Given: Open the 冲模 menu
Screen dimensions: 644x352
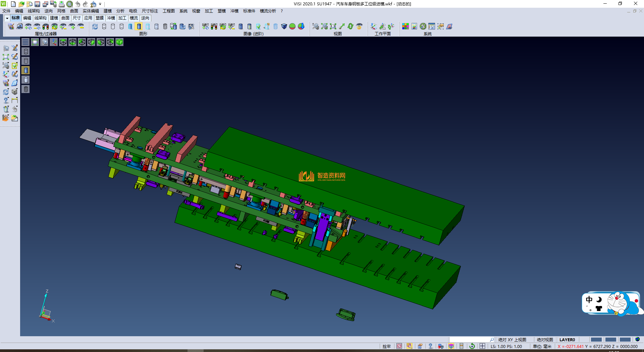Looking at the screenshot, I should pos(234,11).
